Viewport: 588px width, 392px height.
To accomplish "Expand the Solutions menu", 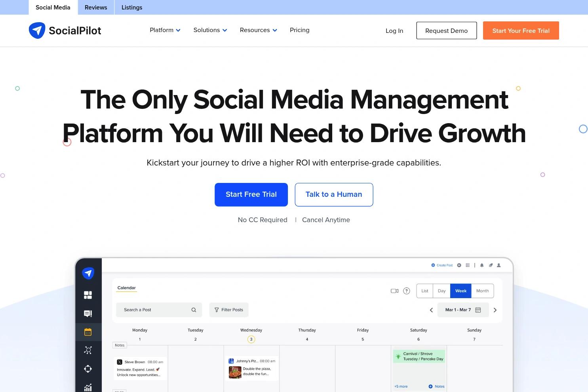I will click(210, 30).
